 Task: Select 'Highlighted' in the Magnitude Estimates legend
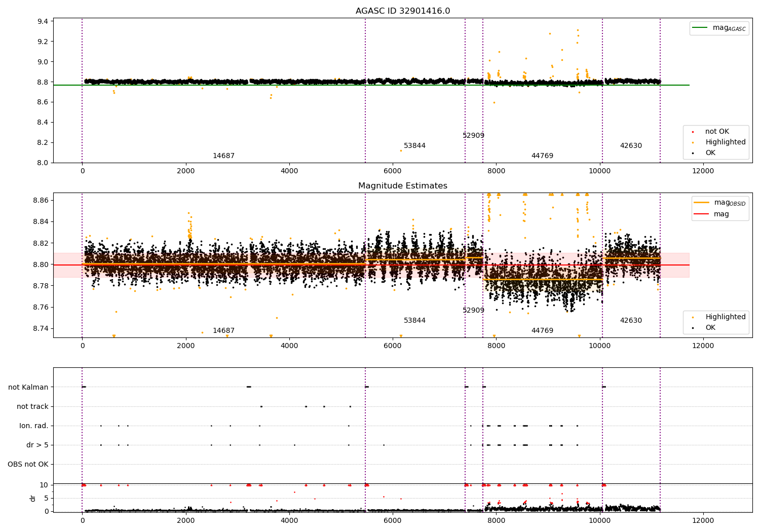[719, 317]
